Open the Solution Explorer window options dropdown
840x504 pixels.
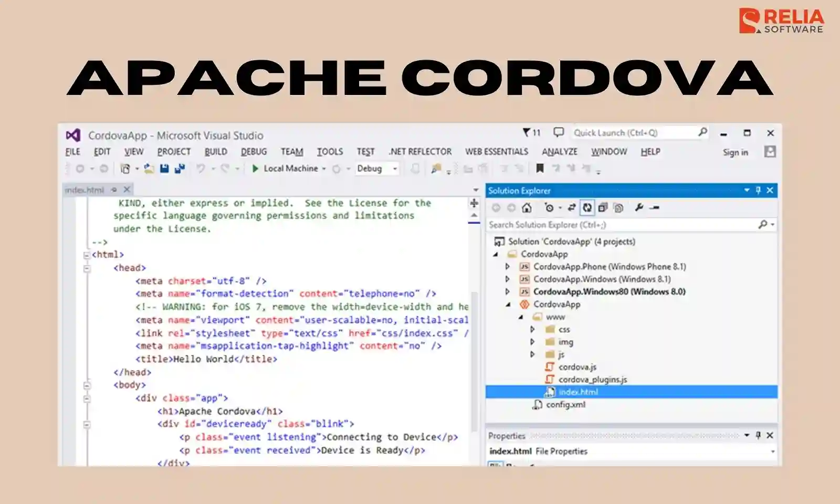[747, 190]
